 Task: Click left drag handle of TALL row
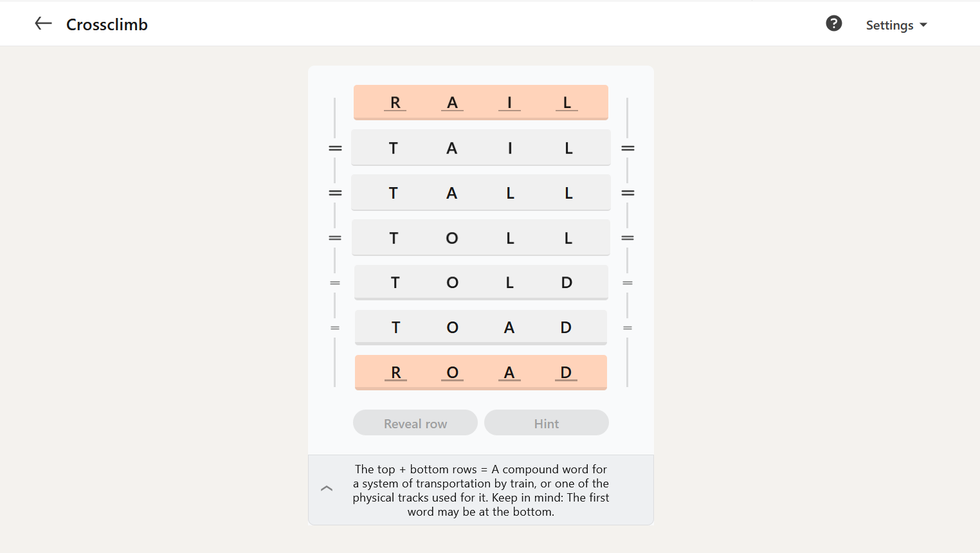click(x=335, y=193)
